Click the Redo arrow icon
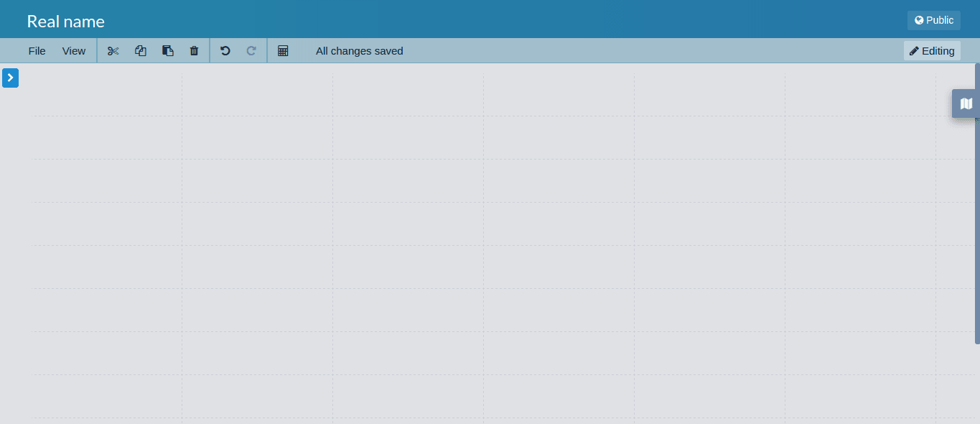980x424 pixels. click(x=251, y=51)
